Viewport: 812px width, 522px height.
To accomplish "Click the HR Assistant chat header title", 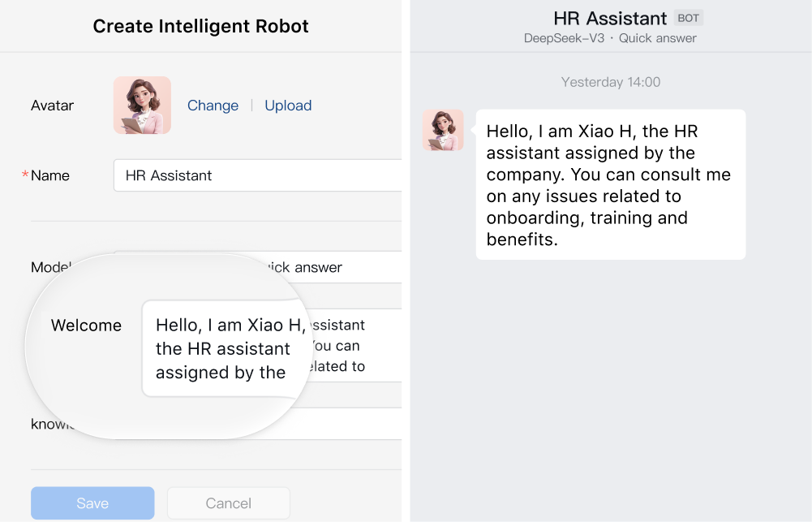I will coord(610,18).
